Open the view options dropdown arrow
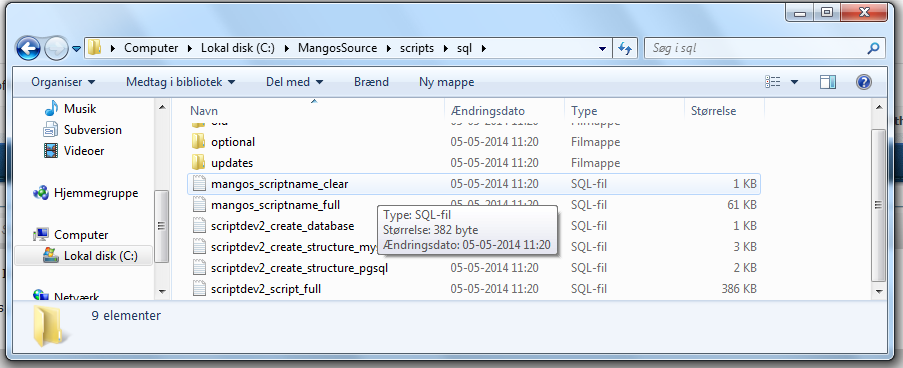The width and height of the screenshot is (903, 368). [795, 82]
